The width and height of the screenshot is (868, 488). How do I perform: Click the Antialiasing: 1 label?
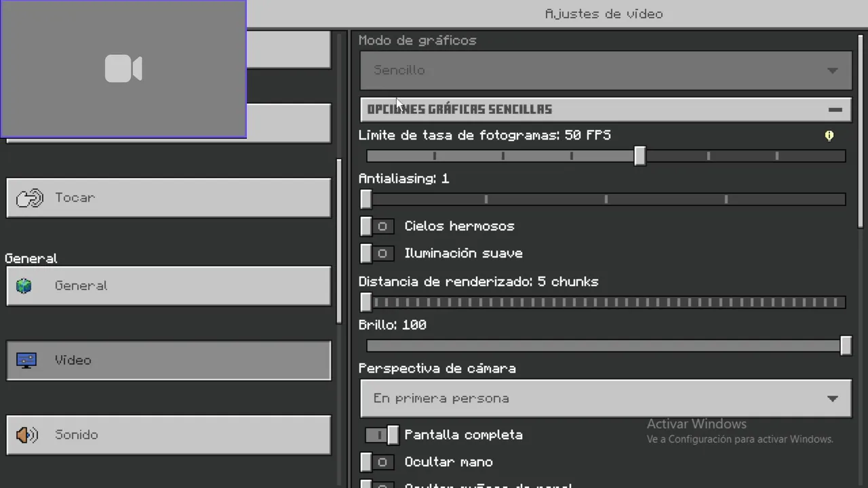click(x=404, y=179)
